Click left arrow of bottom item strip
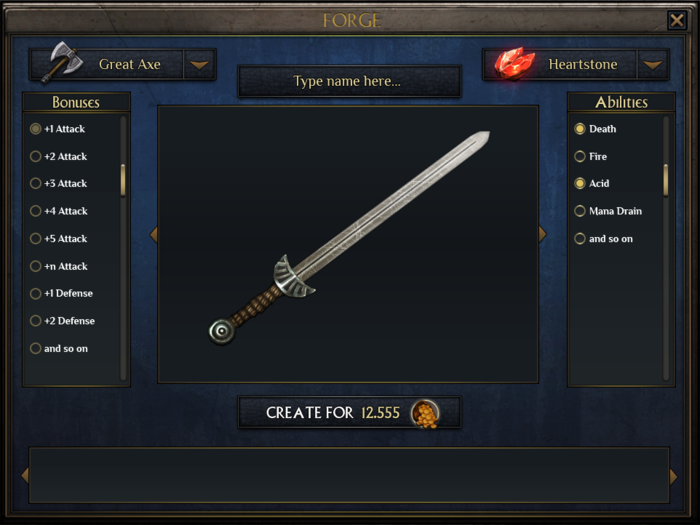 pos(25,475)
